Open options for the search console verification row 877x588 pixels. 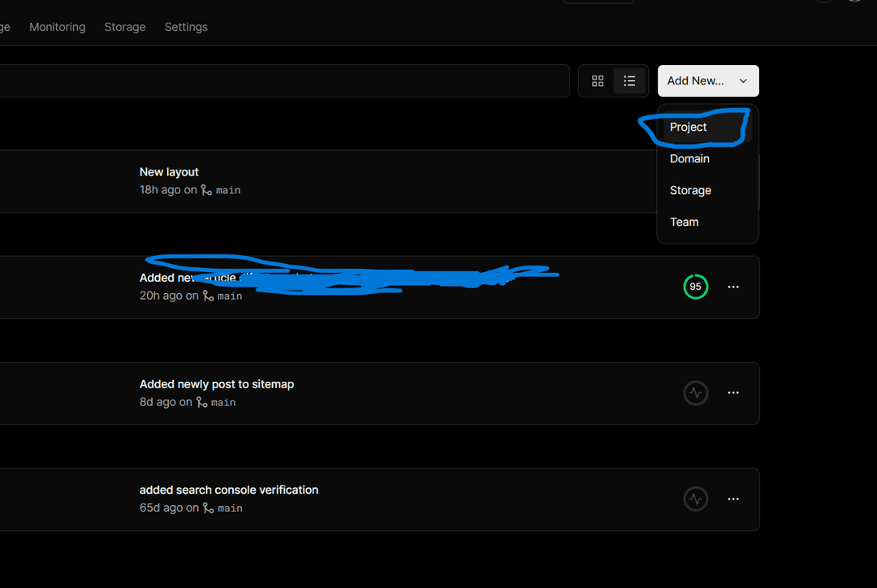[733, 499]
